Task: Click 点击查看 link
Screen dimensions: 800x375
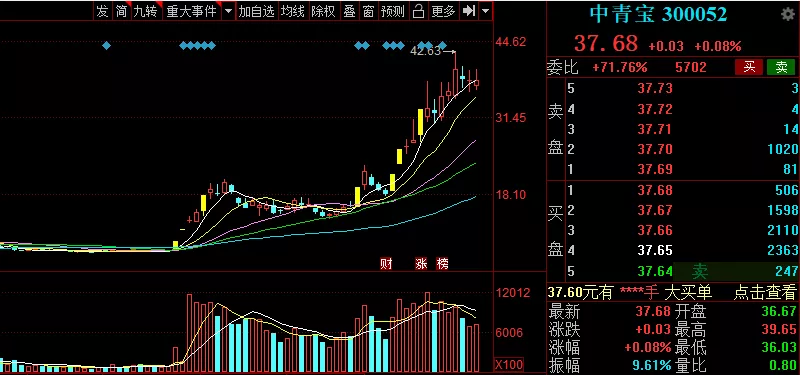Action: pos(765,292)
